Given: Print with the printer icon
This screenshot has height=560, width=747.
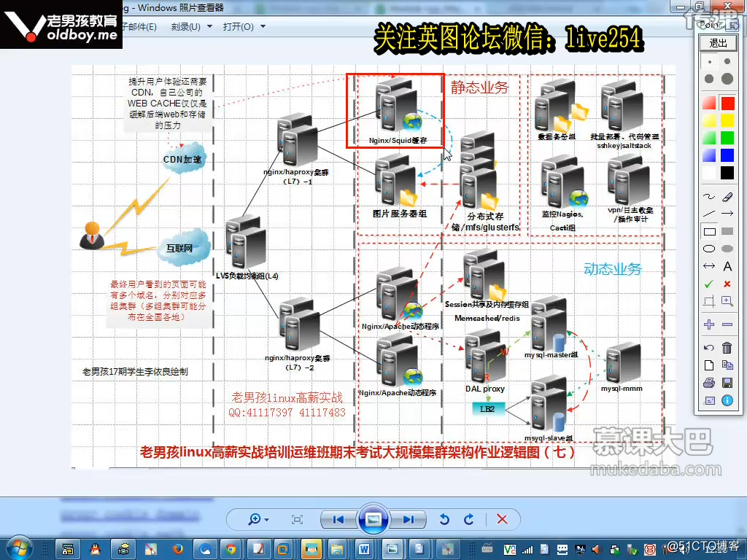Looking at the screenshot, I should coord(709,383).
